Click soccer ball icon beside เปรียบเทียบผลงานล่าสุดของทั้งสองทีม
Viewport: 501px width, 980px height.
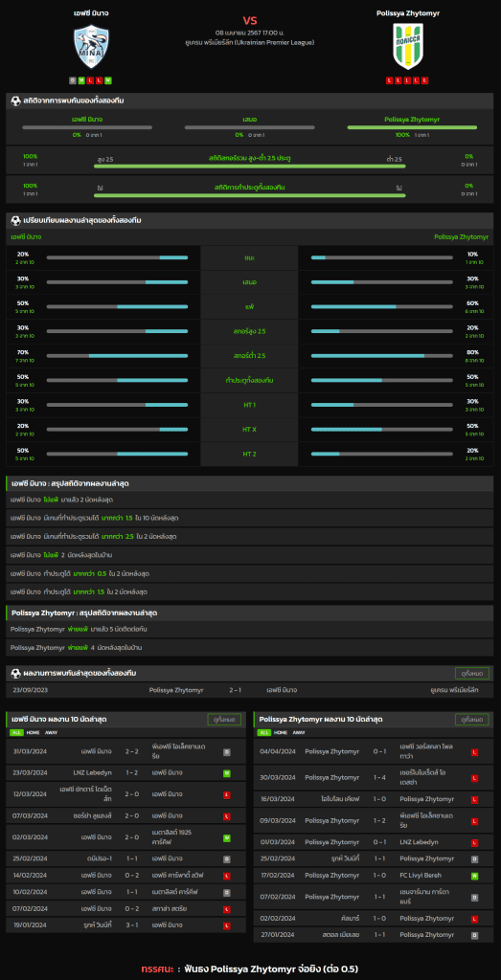pos(15,221)
